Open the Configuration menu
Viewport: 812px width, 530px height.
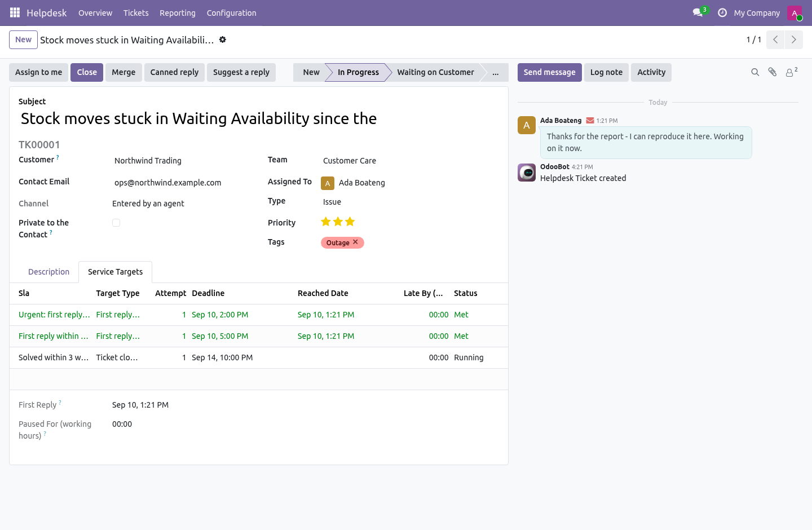[231, 13]
